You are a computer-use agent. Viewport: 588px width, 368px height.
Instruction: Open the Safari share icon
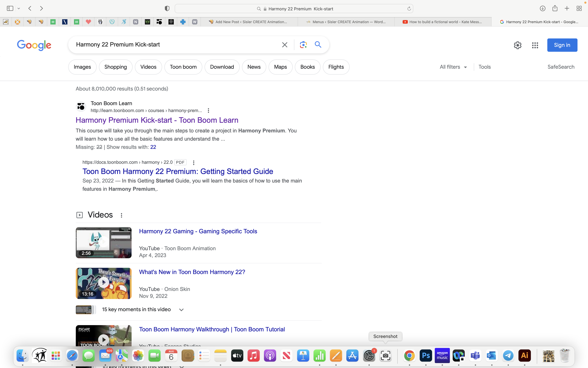(555, 8)
